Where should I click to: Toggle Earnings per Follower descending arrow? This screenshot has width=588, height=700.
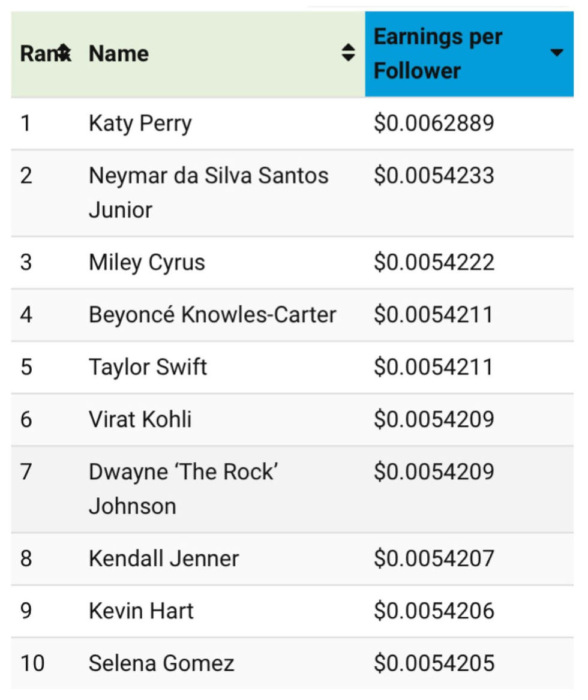556,53
